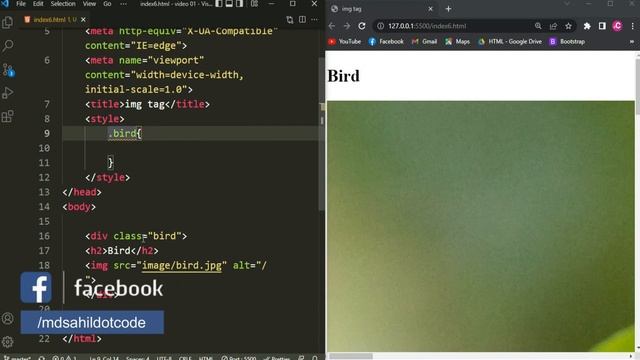The image size is (640, 360).
Task: Change the CRLF end of line sequence
Action: point(185,358)
